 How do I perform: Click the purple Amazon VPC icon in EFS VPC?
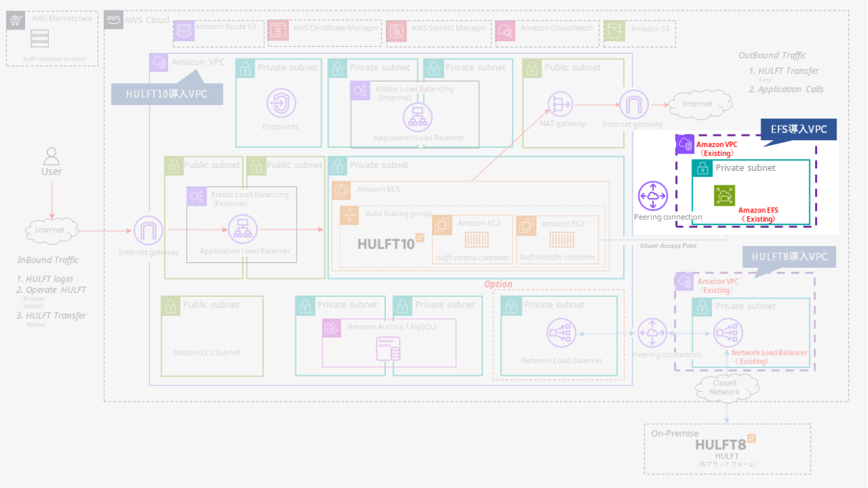(685, 144)
